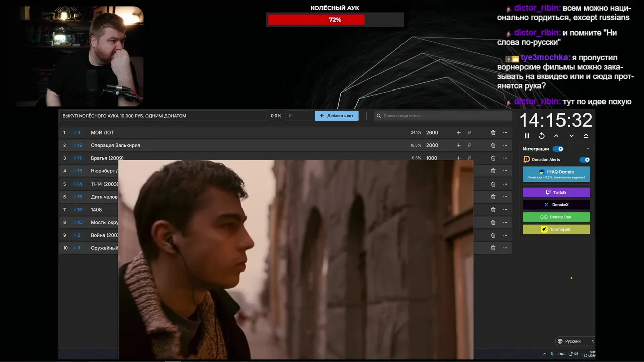This screenshot has height=362, width=644.
Task: Delete lot number 8 with trash icon
Action: (493, 222)
